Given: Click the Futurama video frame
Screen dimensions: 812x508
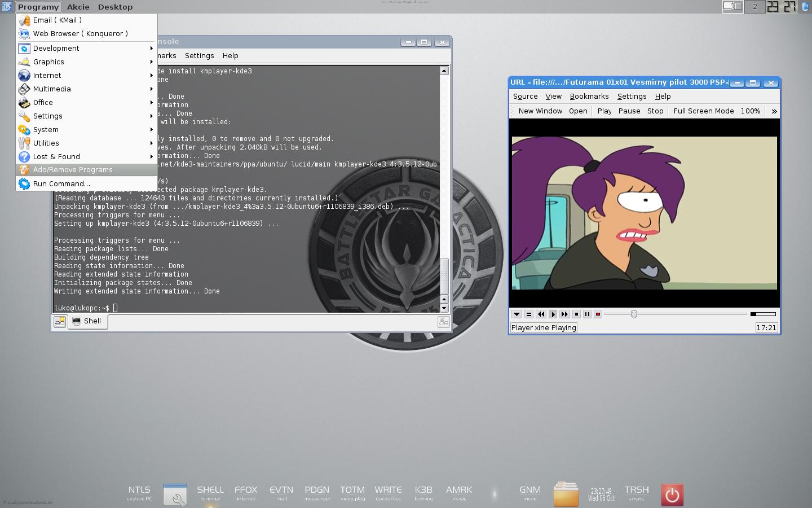Looking at the screenshot, I should (x=644, y=213).
